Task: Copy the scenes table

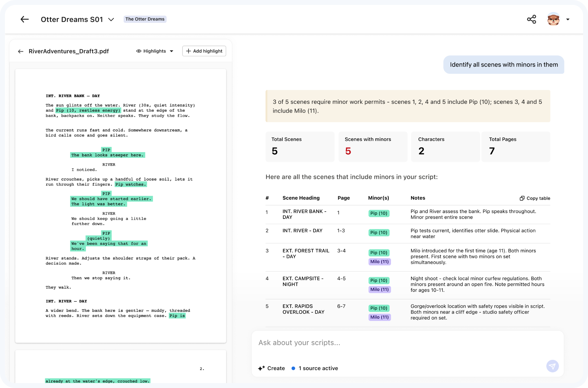Action: point(535,198)
